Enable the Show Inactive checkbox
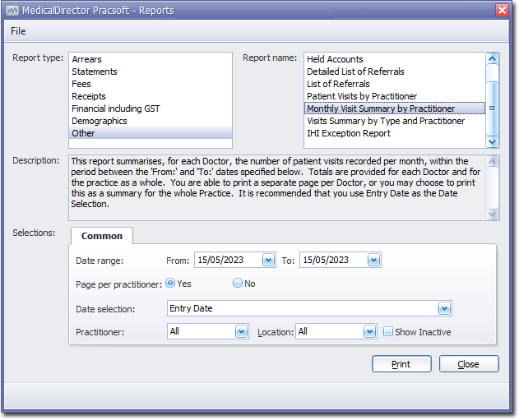This screenshot has width=519, height=420. [388, 332]
